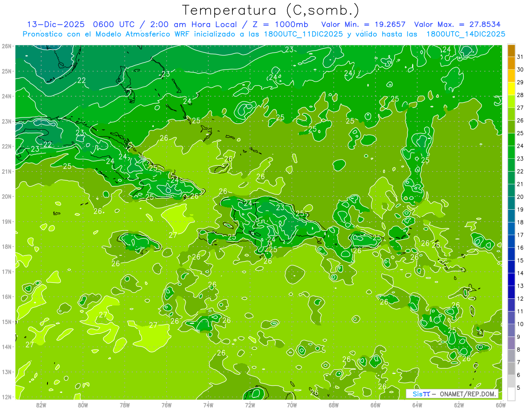The width and height of the screenshot is (532, 411).
Task: Click the "13" label on the color scale
Action: click(520, 286)
